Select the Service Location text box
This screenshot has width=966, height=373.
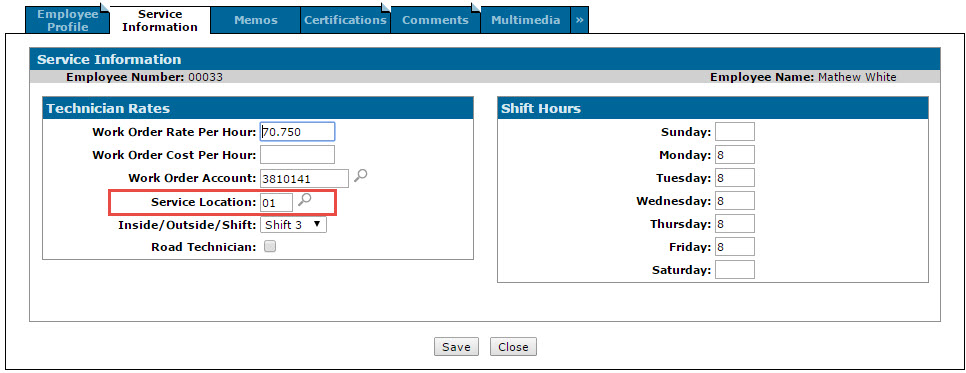pos(277,202)
